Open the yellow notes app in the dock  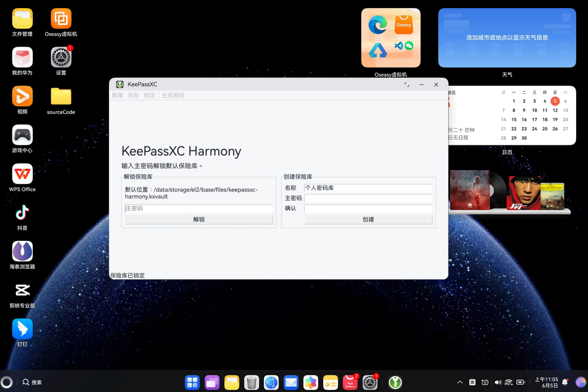point(330,382)
